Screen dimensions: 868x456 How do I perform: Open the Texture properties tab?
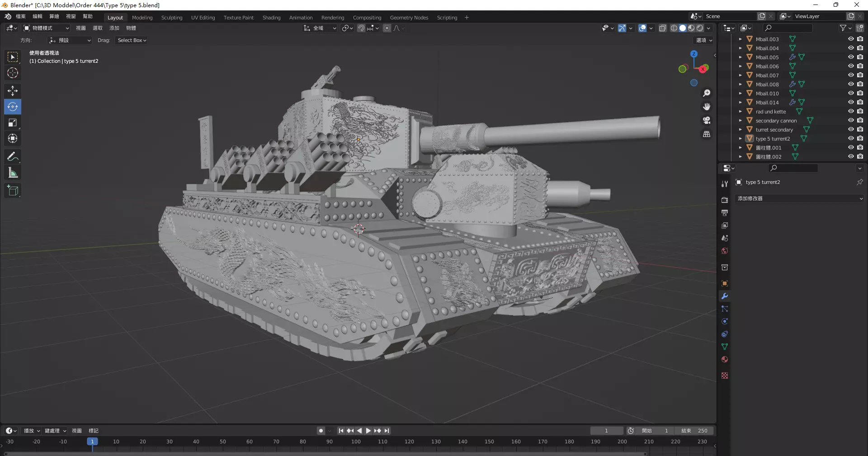tap(725, 376)
